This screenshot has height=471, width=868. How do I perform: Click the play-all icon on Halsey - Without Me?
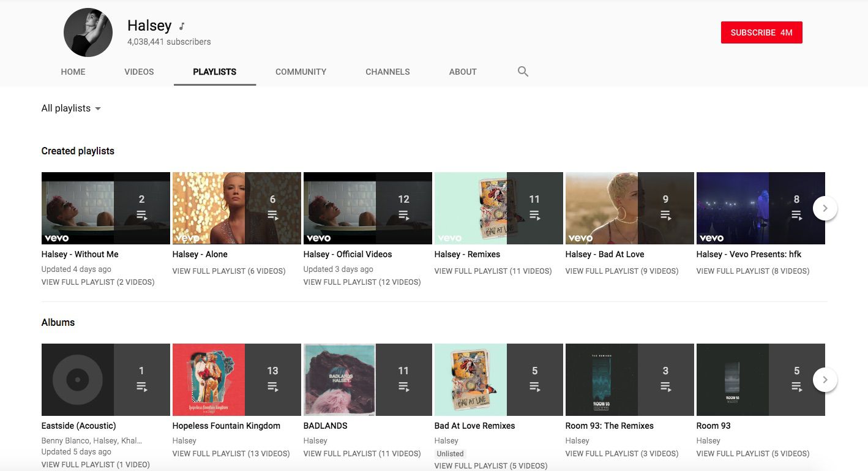141,215
